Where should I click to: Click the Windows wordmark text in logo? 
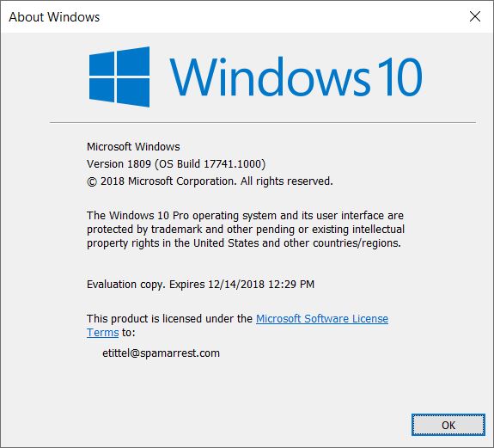[x=270, y=77]
